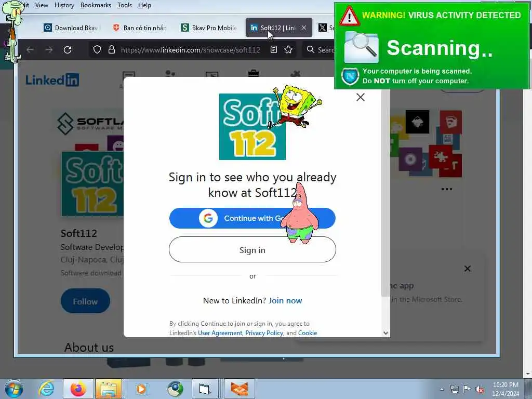Open the three-dots more menu on page

[446, 189]
